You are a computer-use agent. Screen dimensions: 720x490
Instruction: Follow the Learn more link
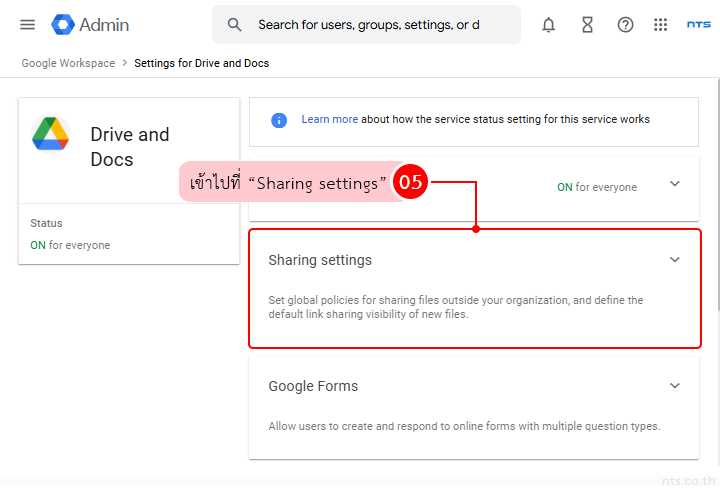[x=329, y=119]
